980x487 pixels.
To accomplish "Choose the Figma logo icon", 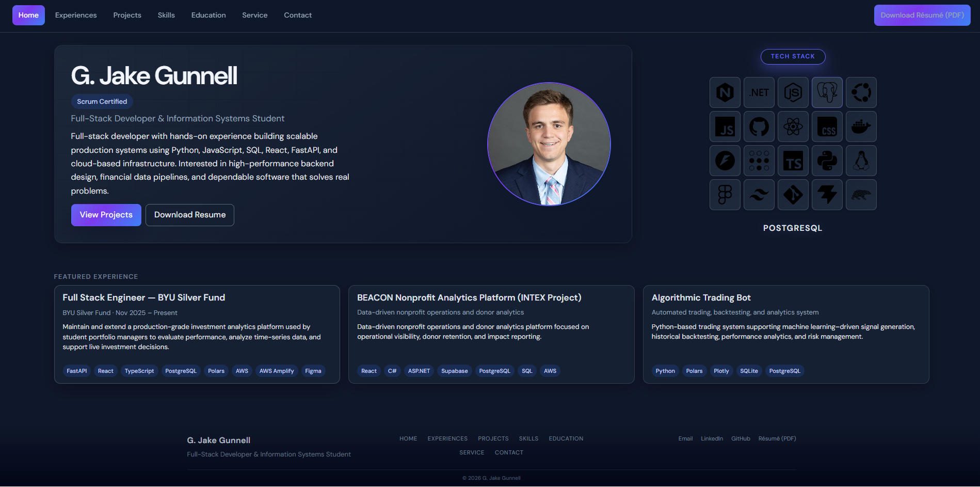I will tap(725, 195).
